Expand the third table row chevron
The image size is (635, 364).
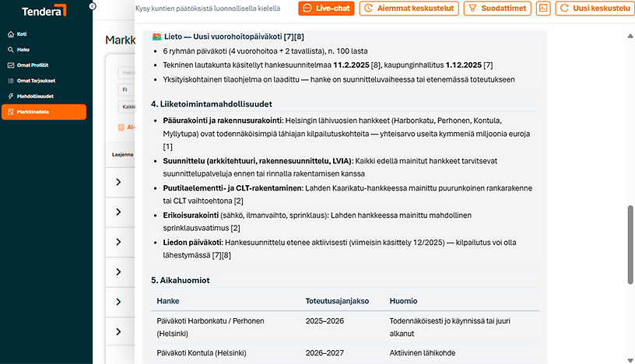point(119,243)
